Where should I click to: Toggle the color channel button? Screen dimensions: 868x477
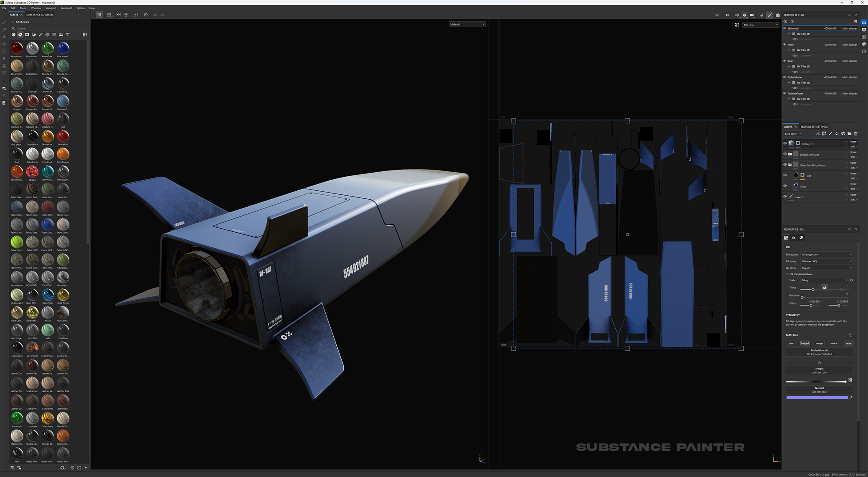pos(791,343)
